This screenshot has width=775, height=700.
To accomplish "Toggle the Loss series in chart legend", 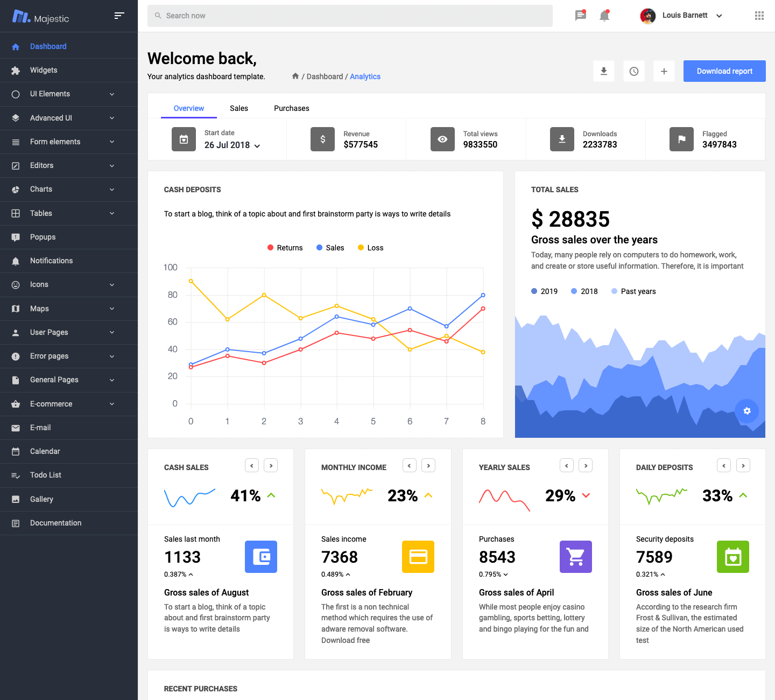I will 371,248.
